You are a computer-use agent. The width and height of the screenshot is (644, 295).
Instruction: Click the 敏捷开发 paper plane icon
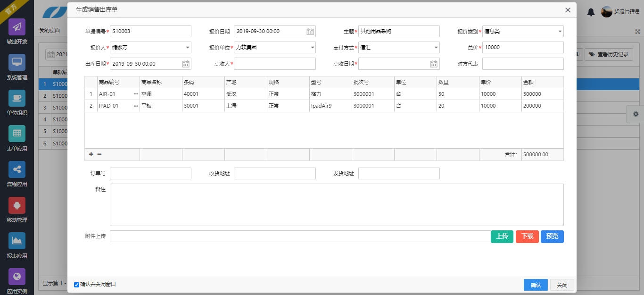pos(17,27)
